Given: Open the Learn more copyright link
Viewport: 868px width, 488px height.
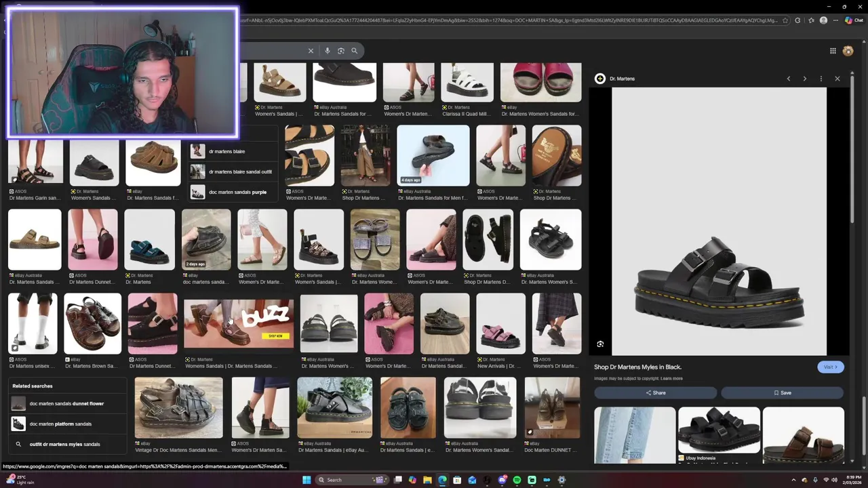Looking at the screenshot, I should pos(671,378).
